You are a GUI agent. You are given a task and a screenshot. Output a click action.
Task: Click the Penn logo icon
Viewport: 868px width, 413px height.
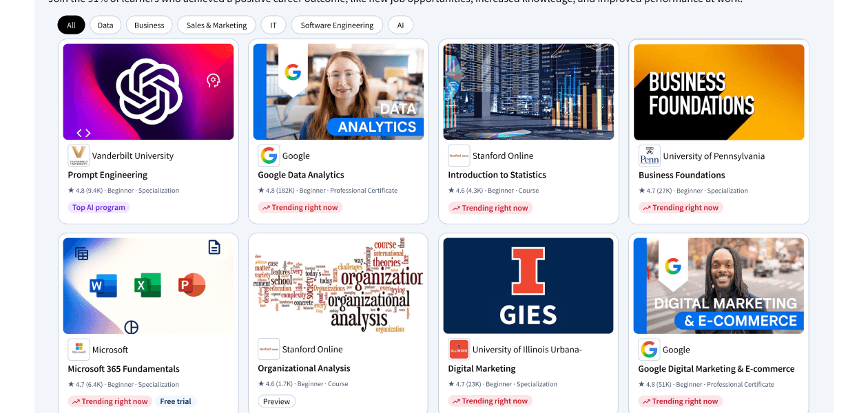coord(650,156)
